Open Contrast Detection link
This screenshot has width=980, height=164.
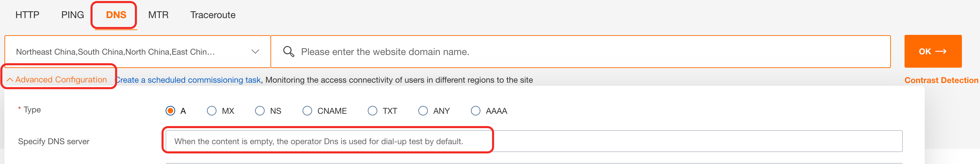click(x=941, y=80)
